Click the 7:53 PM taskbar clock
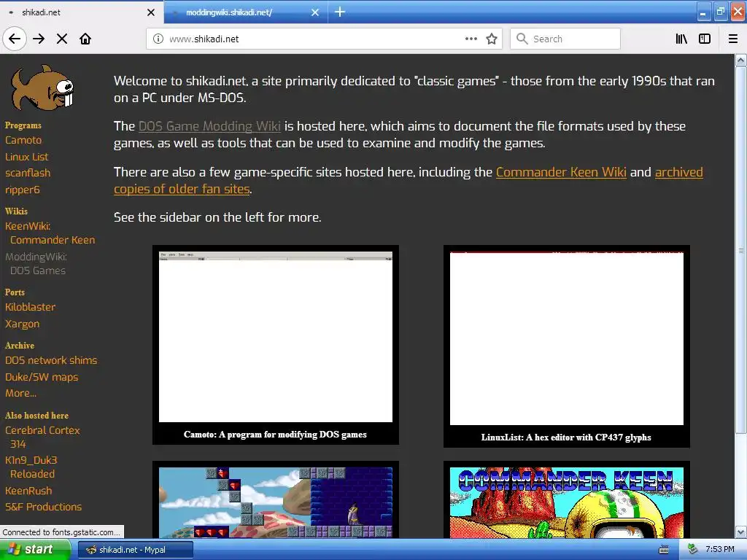Screen dimensions: 747x560 tap(720, 550)
